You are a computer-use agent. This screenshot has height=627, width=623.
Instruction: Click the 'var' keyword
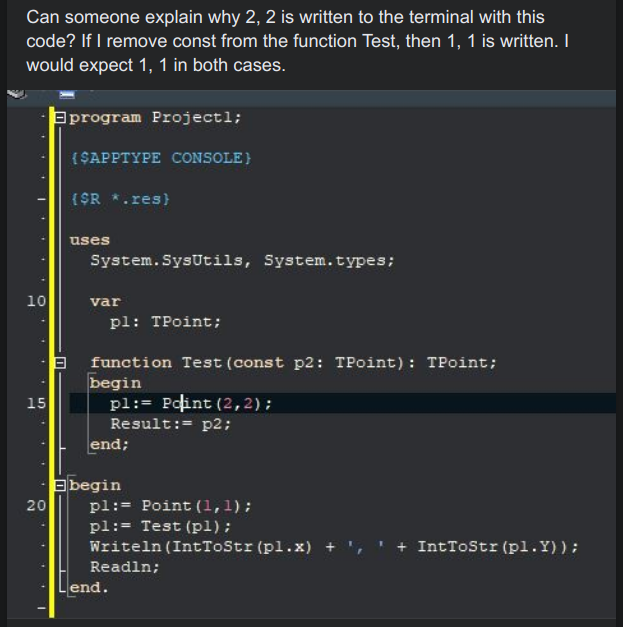105,302
